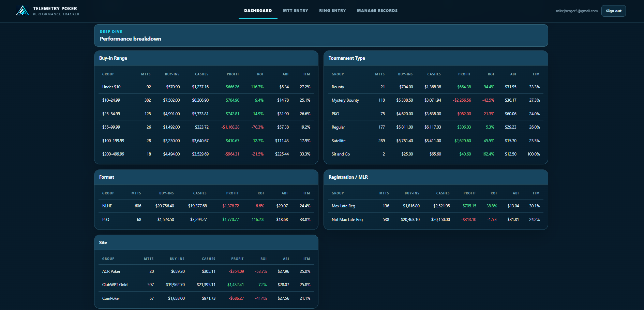
Task: Click the Site panel header
Action: click(206, 242)
